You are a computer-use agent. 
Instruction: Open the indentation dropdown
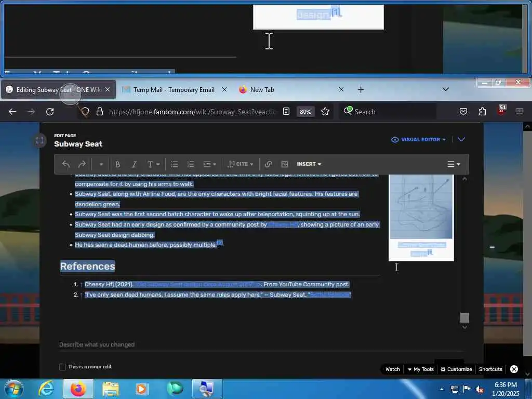coord(209,164)
